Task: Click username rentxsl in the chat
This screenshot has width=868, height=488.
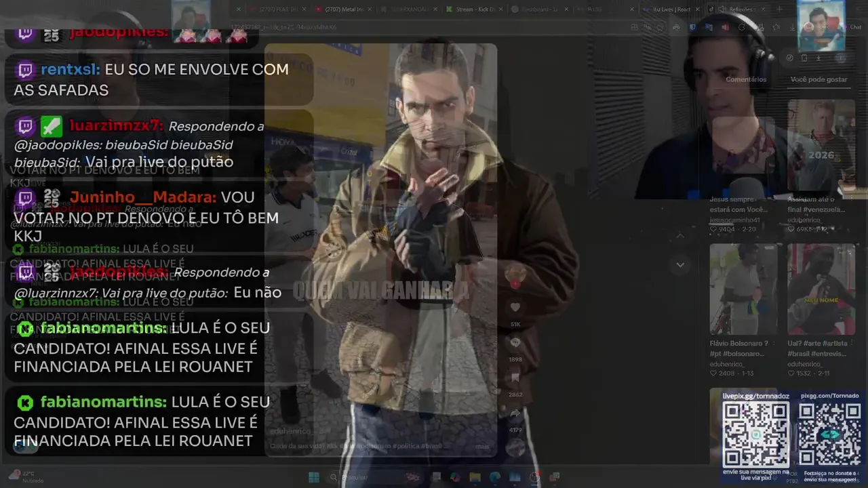Action: tap(69, 70)
